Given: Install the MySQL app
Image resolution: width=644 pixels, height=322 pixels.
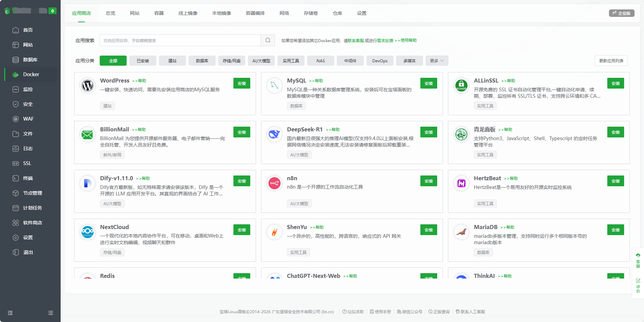Looking at the screenshot, I should [x=429, y=83].
